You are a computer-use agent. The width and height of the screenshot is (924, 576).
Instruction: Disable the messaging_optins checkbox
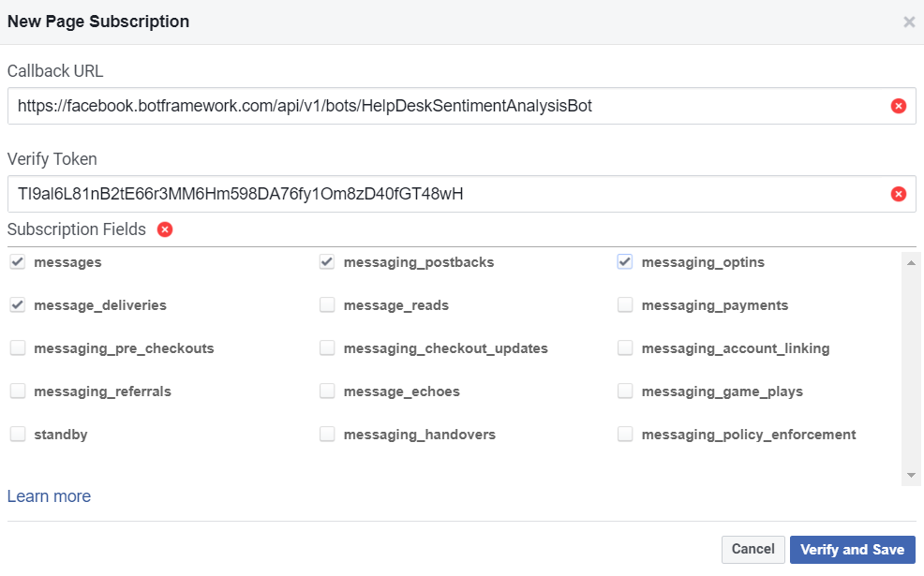coord(625,262)
